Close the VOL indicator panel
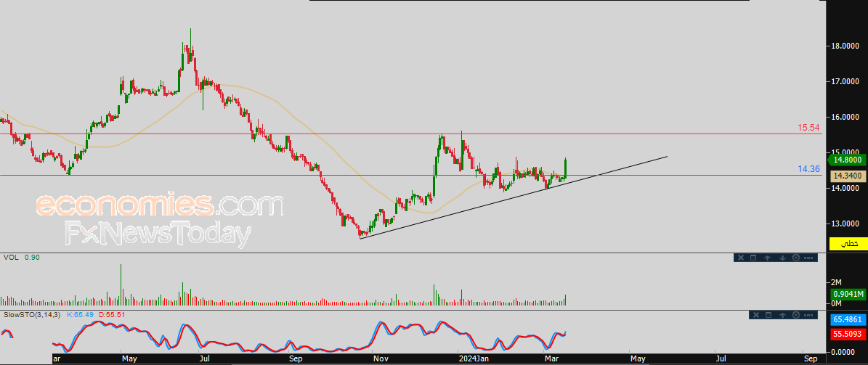 pos(739,258)
